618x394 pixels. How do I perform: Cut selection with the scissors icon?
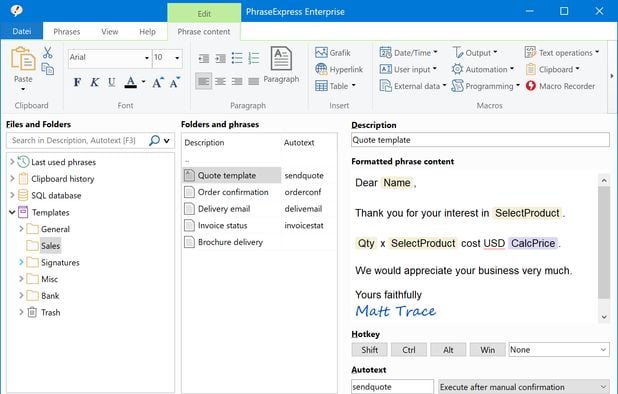[48, 52]
